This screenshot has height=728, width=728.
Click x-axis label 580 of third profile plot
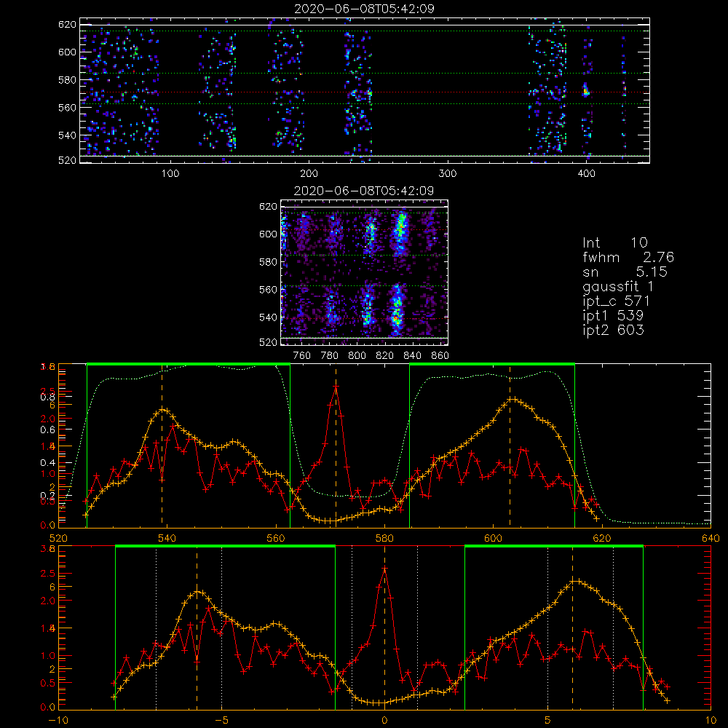384,539
